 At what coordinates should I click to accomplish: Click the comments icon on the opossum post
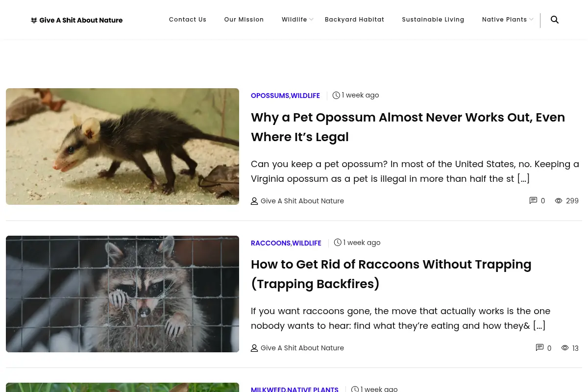533,200
